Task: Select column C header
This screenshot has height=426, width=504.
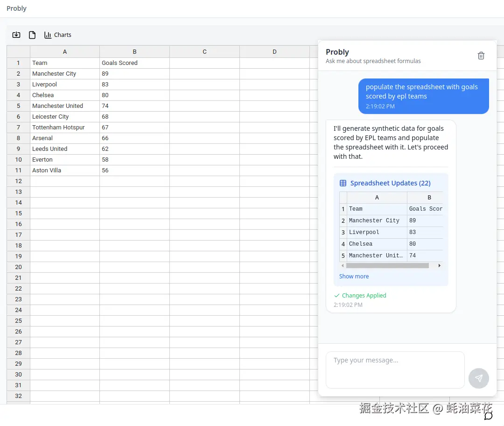Action: [x=204, y=51]
